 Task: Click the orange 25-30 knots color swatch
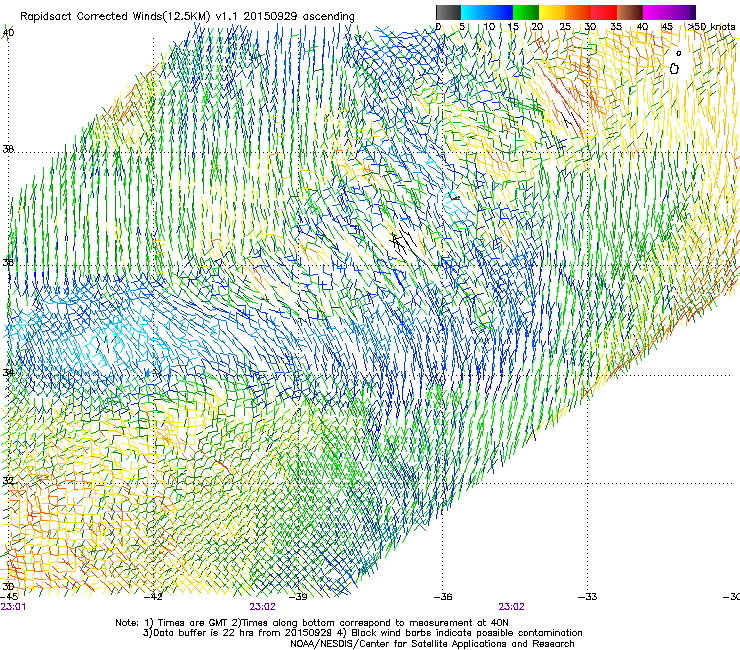[x=578, y=12]
